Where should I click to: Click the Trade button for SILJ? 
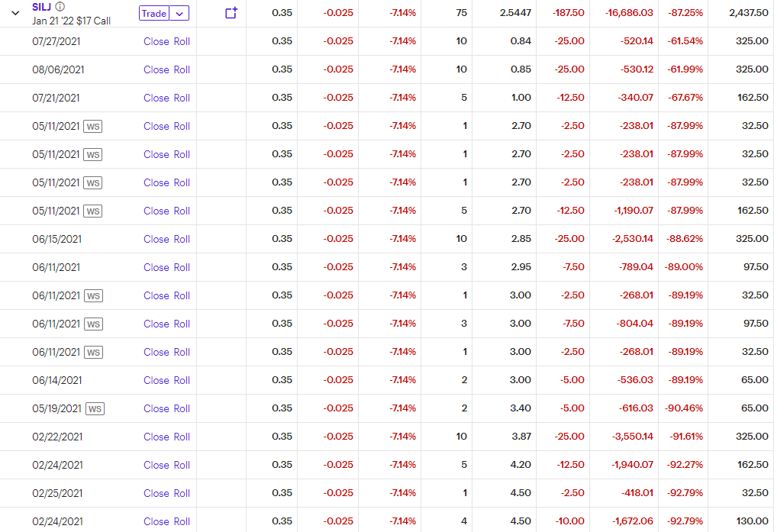(x=154, y=13)
